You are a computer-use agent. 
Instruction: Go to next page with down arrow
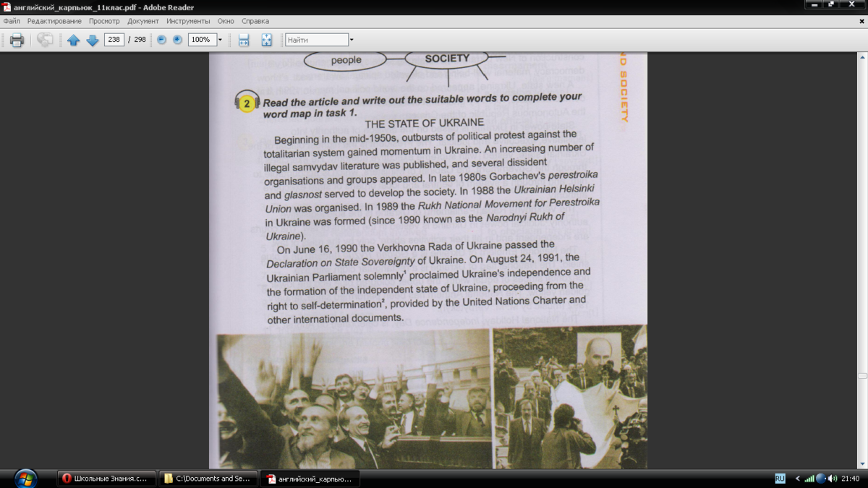[x=93, y=40]
